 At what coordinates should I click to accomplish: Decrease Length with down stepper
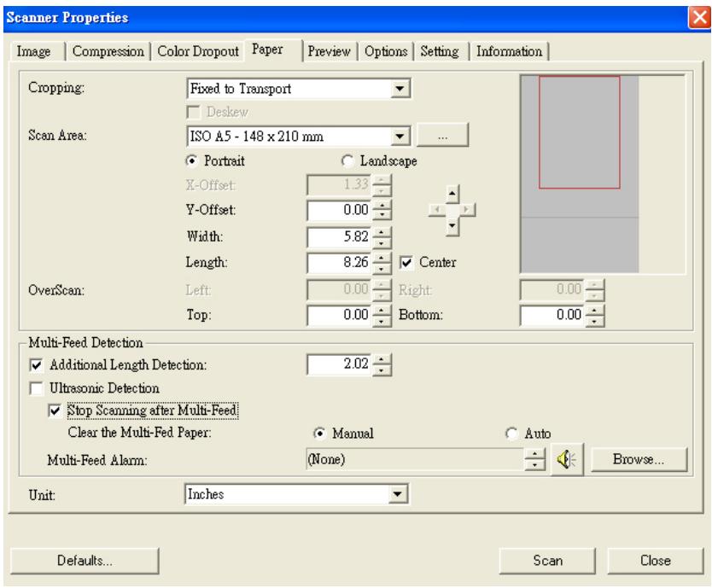(x=382, y=268)
